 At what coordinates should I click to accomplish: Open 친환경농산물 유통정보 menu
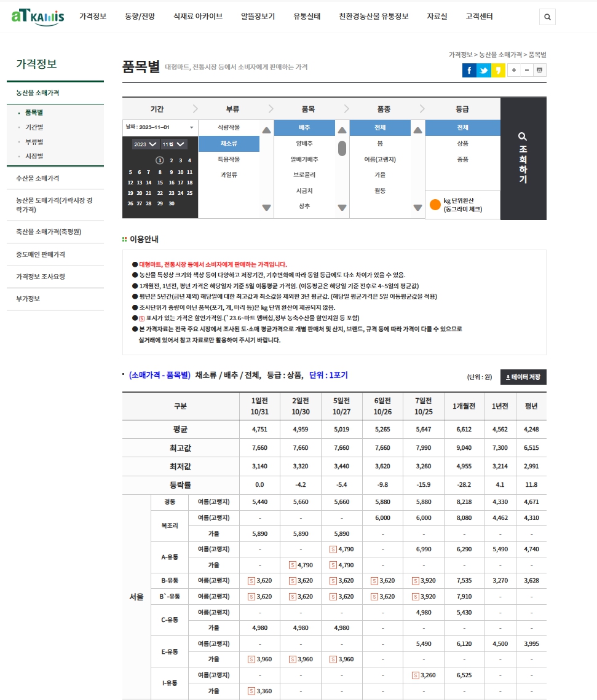(374, 17)
